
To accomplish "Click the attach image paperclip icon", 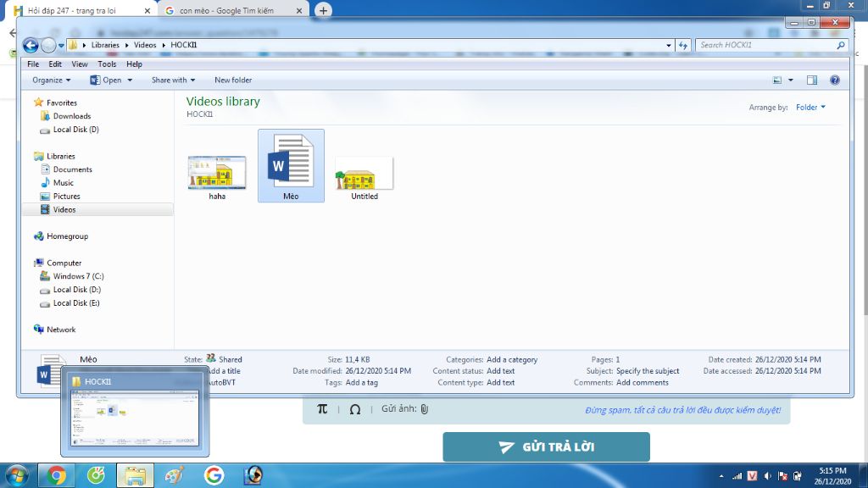I will 425,409.
